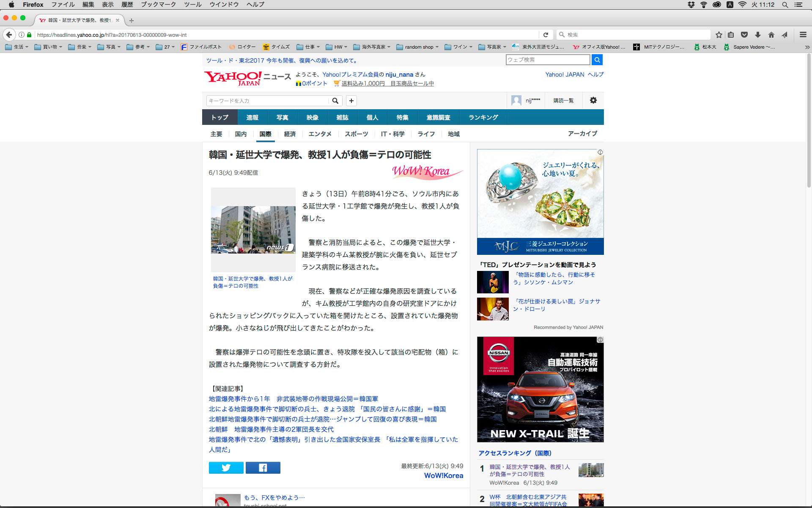Switch to the ランキング news tab
The image size is (812, 508).
tap(483, 117)
